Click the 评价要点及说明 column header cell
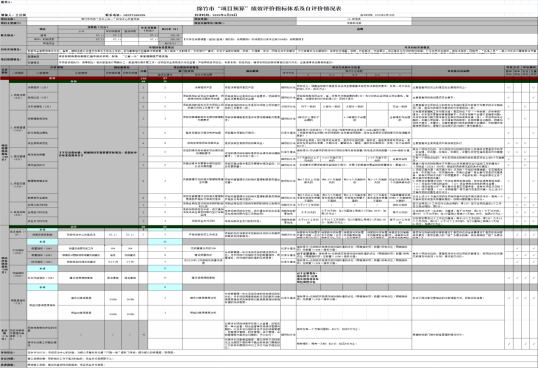 [458, 71]
